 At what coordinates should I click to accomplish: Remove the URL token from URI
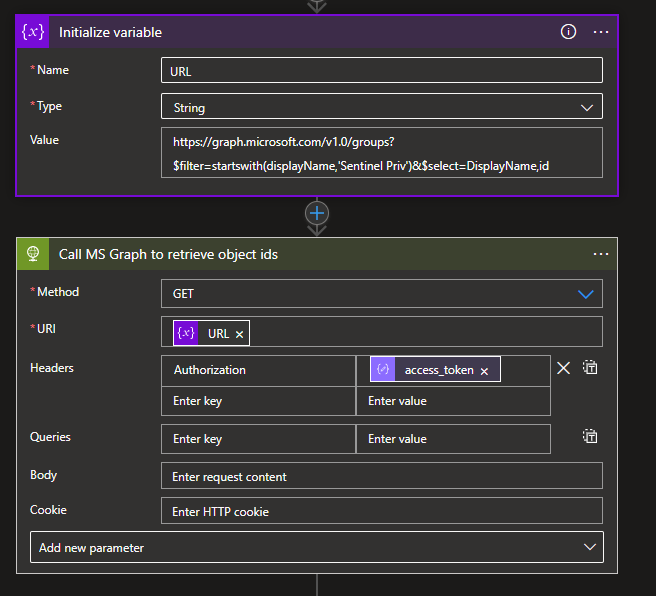pos(240,334)
